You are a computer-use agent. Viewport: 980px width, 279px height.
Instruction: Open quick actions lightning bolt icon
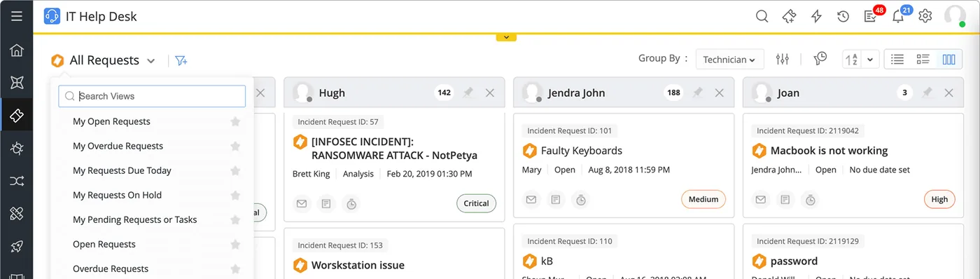click(816, 16)
